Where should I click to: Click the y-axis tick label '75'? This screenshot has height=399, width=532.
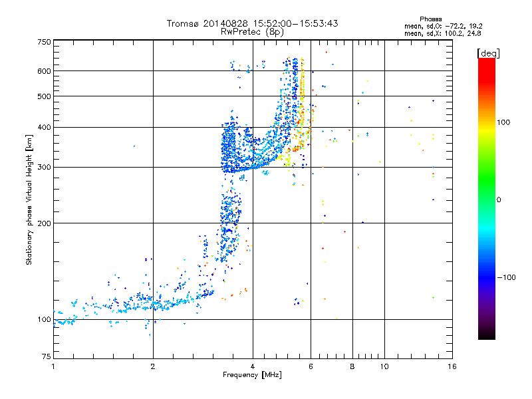click(47, 356)
